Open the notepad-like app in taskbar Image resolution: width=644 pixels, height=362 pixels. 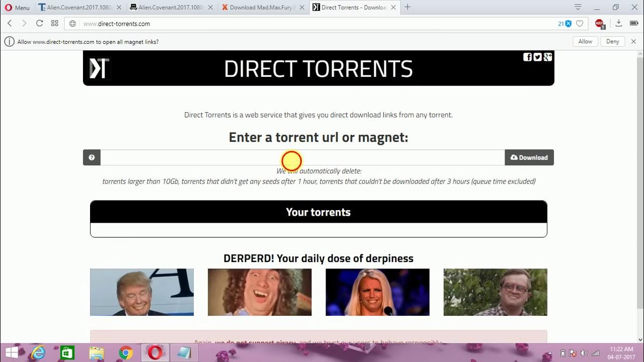tap(184, 353)
